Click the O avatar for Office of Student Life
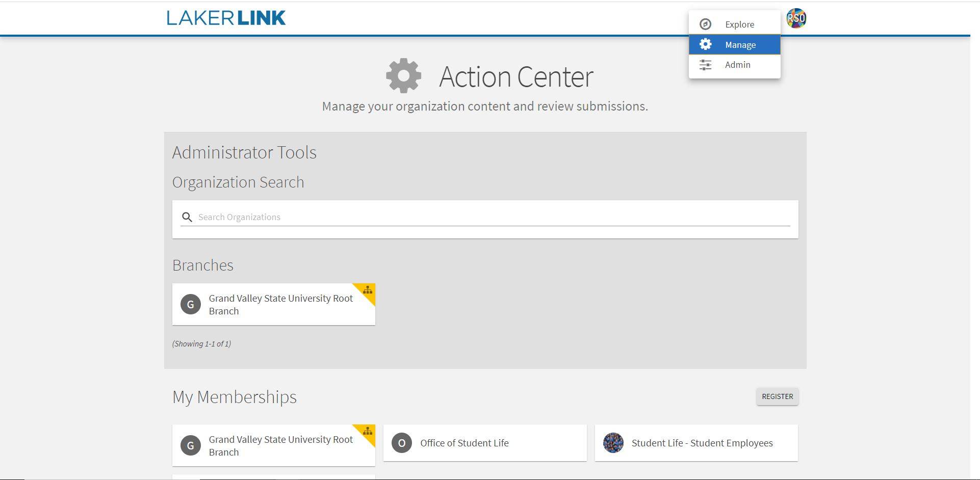The image size is (980, 480). coord(402,443)
